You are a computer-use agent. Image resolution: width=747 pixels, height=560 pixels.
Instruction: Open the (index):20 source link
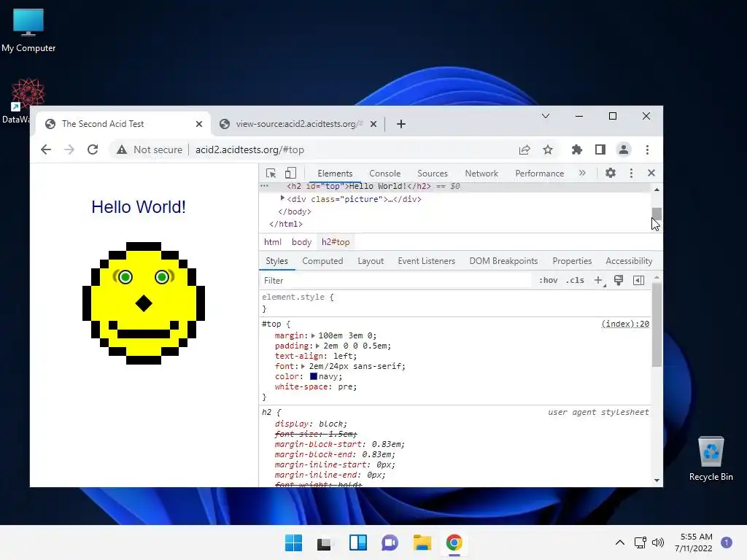tap(625, 324)
